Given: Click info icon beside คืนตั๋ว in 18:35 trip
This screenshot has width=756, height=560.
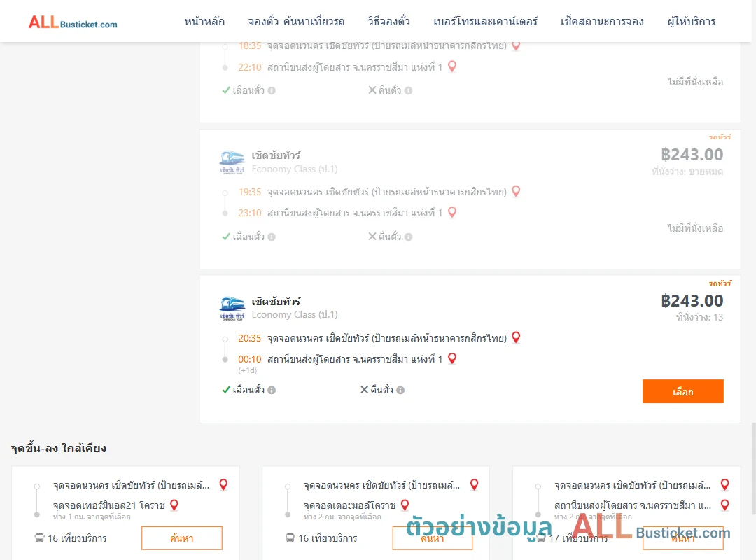Looking at the screenshot, I should (408, 91).
